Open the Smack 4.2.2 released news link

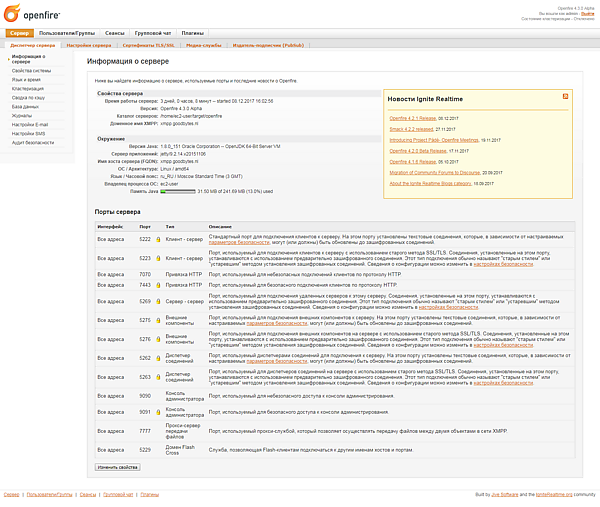tap(411, 129)
